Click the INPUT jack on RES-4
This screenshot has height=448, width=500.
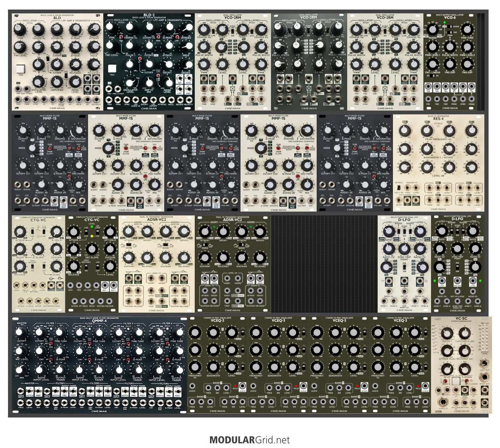(399, 200)
